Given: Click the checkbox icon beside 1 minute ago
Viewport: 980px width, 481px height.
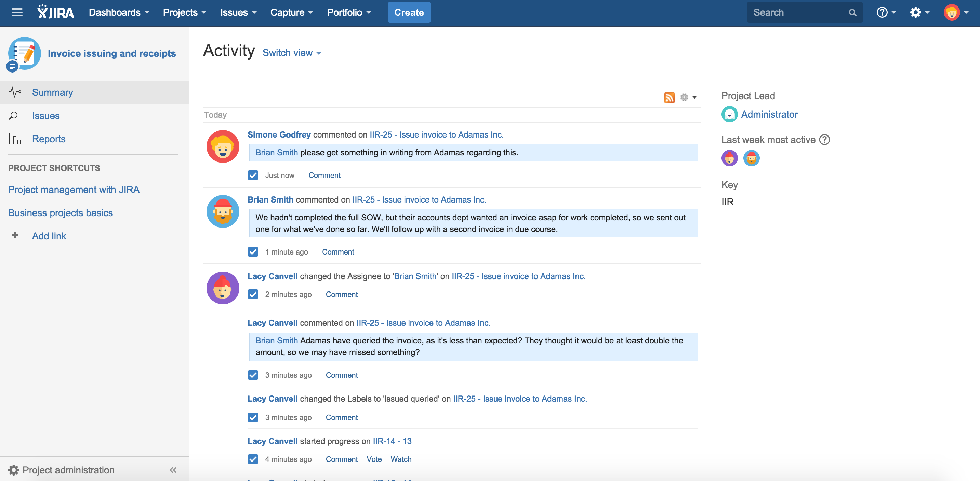Looking at the screenshot, I should click(x=253, y=252).
